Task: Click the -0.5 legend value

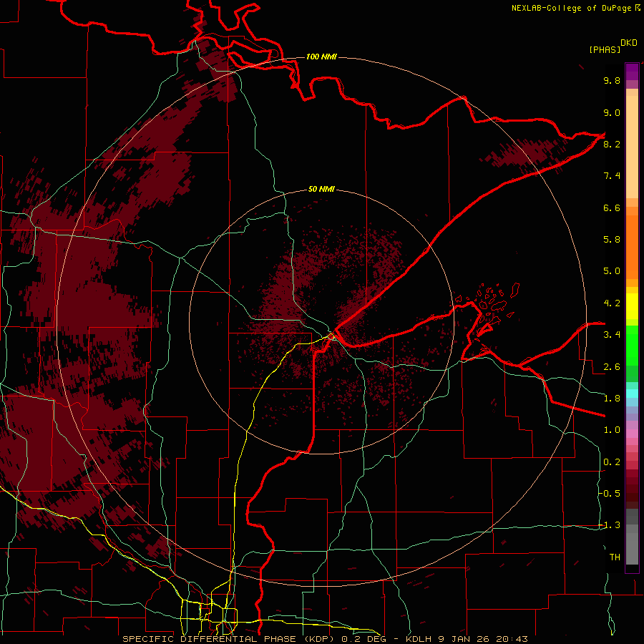Action: pyautogui.click(x=610, y=494)
